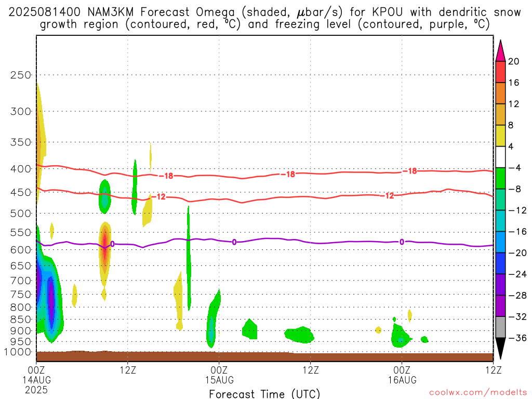Select the 1000 pressure level label
Image resolution: width=532 pixels, height=399 pixels.
18,352
